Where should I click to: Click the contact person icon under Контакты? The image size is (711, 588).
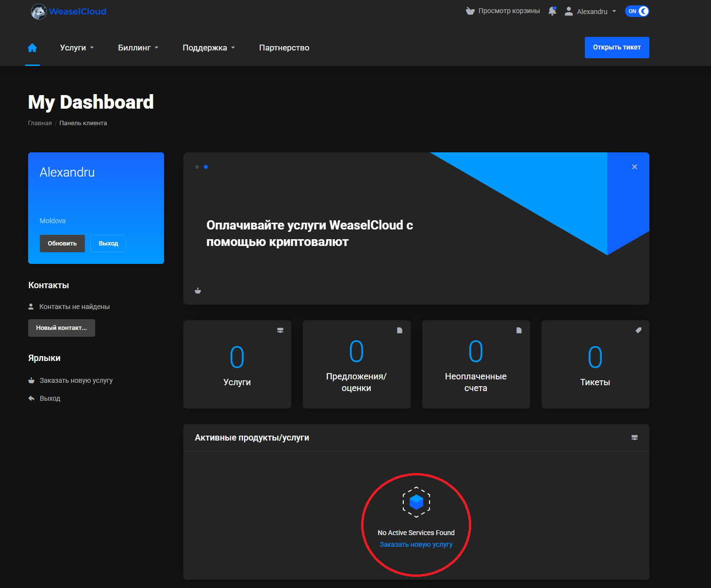pyautogui.click(x=31, y=307)
